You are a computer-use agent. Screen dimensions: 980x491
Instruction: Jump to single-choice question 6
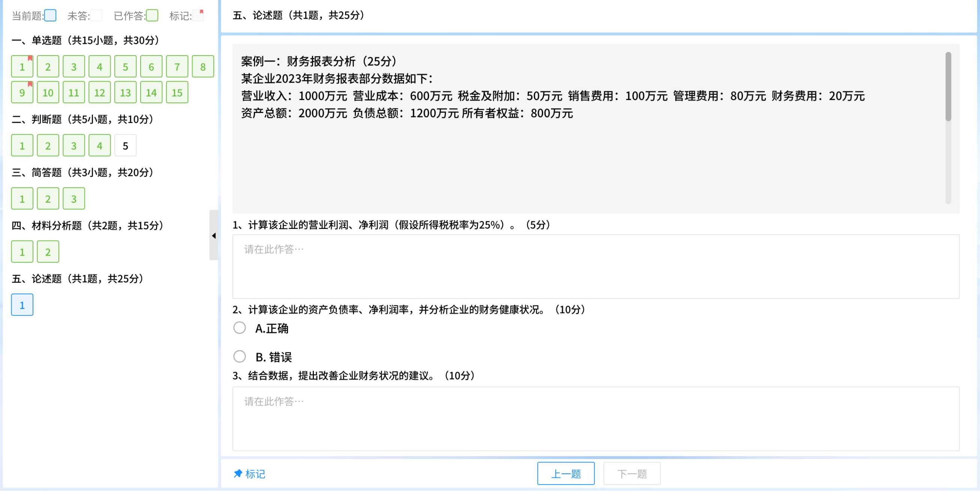pos(152,67)
